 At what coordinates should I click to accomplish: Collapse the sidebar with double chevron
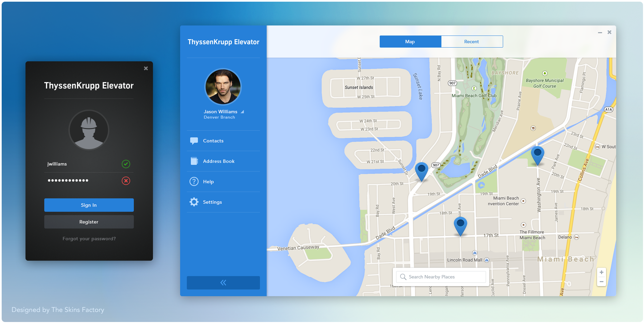point(223,283)
